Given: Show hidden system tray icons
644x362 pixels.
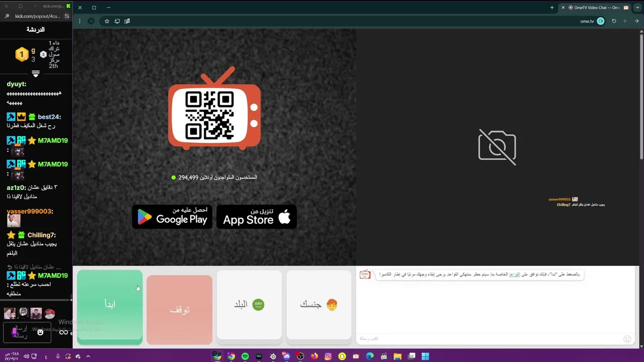Looking at the screenshot, I should click(88, 356).
